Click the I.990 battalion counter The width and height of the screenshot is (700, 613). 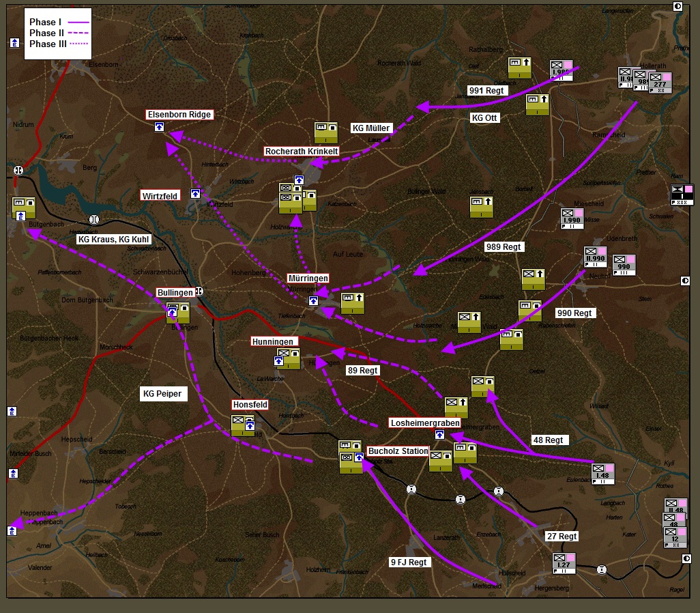[x=572, y=218]
